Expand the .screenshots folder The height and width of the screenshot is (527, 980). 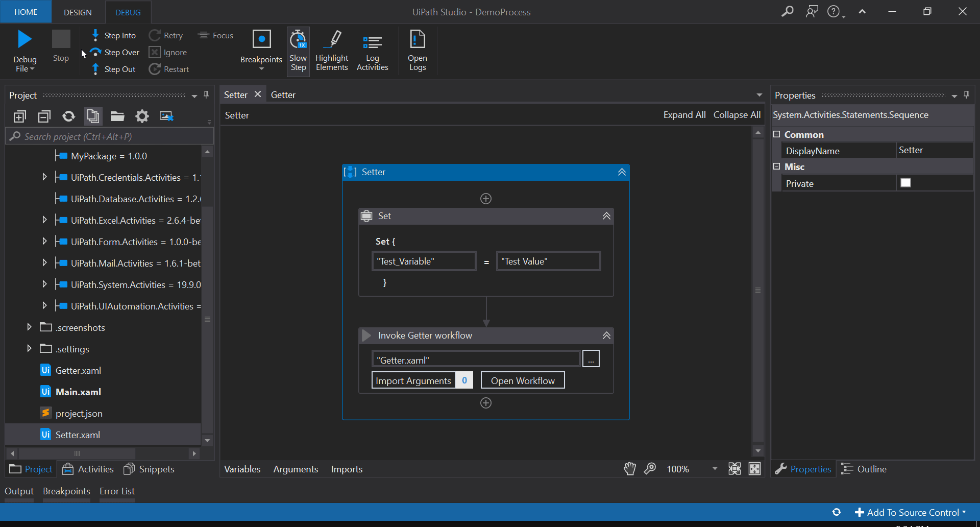(x=29, y=327)
